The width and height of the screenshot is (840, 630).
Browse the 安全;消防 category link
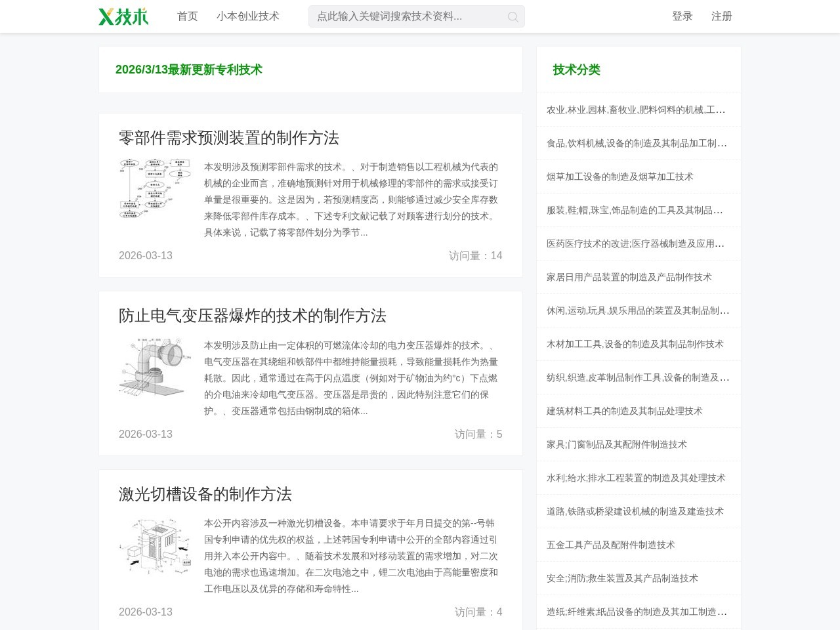coord(622,578)
